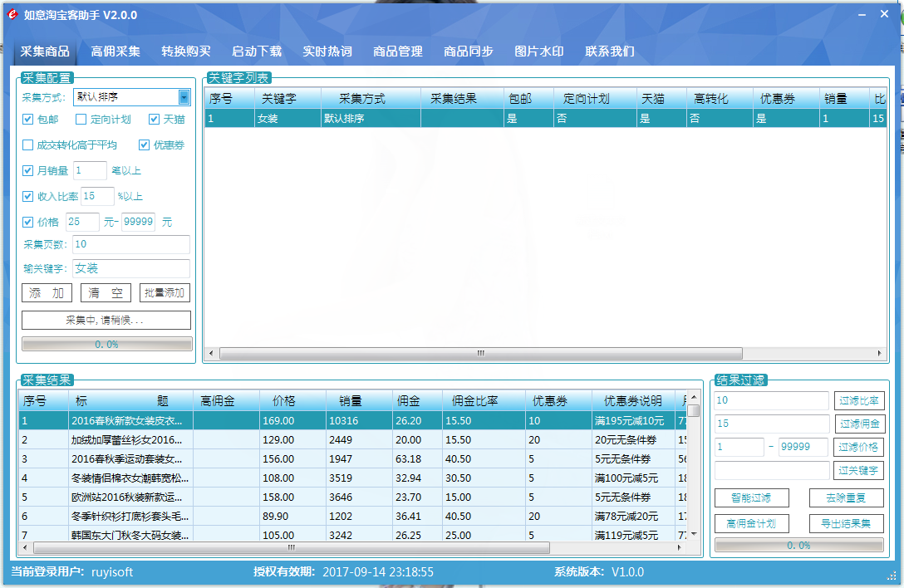Screen dimensions: 904x588
Task: Enable the 定向计划 checkbox
Action: 81,120
